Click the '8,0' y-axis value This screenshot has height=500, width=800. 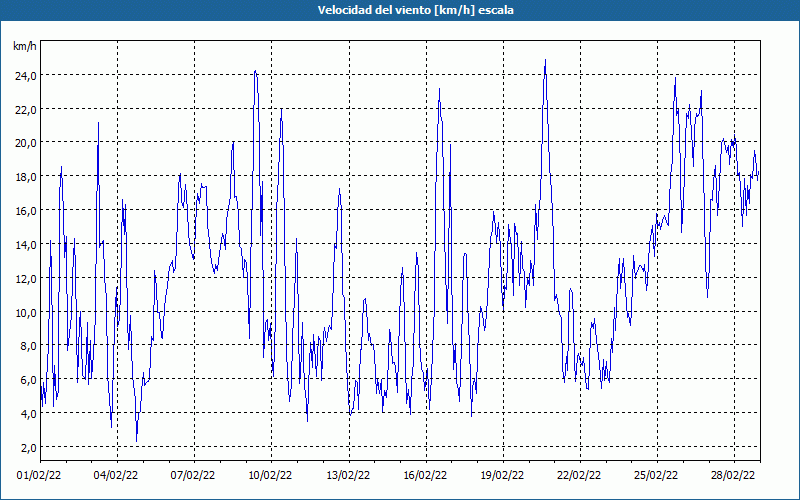point(28,346)
